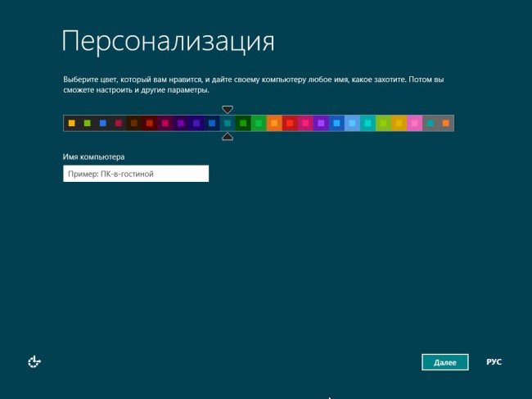Select the bright red color swatch
Screen dimensions: 532x399
pos(290,123)
